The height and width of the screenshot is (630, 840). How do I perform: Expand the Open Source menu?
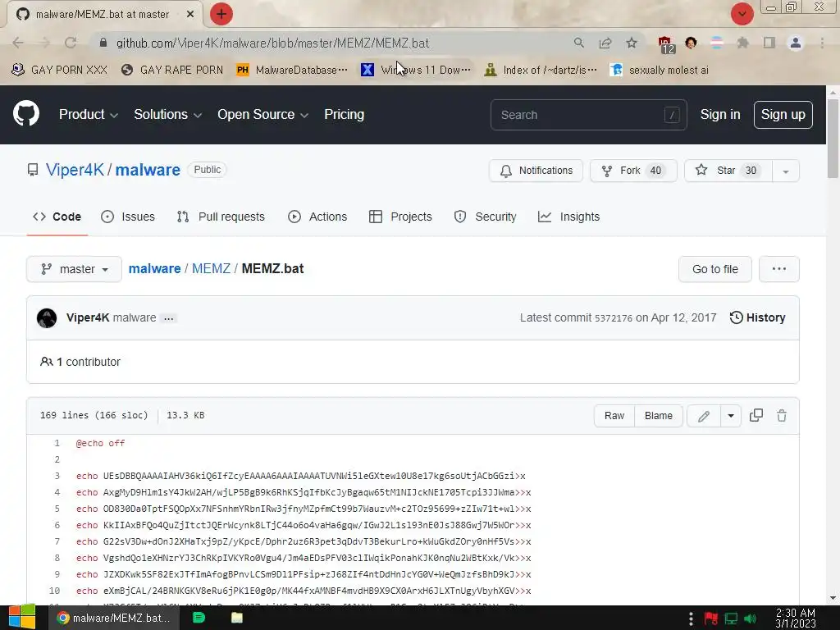click(x=262, y=114)
